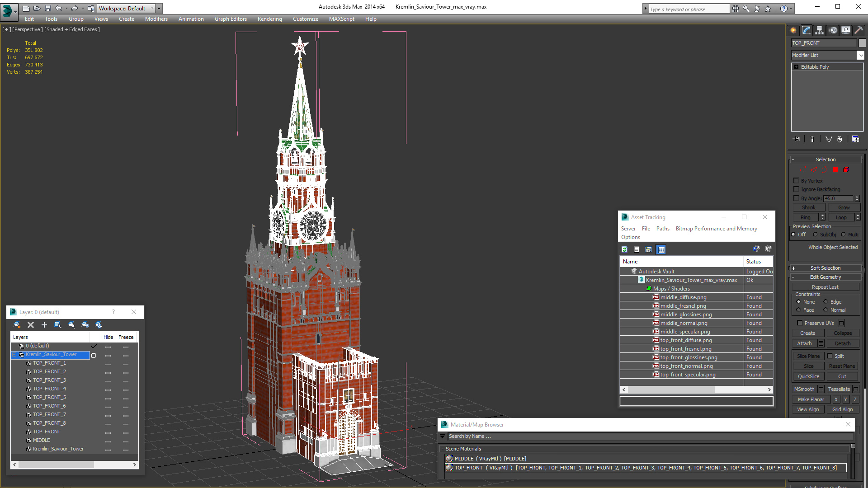Select Edge constraint radio button
Viewport: 868px width, 488px height.
point(826,302)
